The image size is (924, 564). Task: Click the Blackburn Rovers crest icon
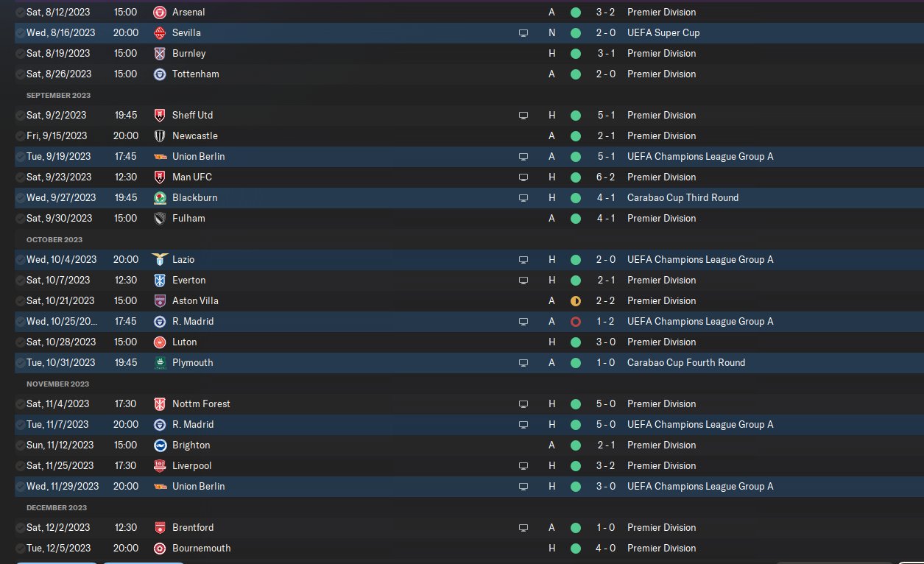[x=160, y=198]
